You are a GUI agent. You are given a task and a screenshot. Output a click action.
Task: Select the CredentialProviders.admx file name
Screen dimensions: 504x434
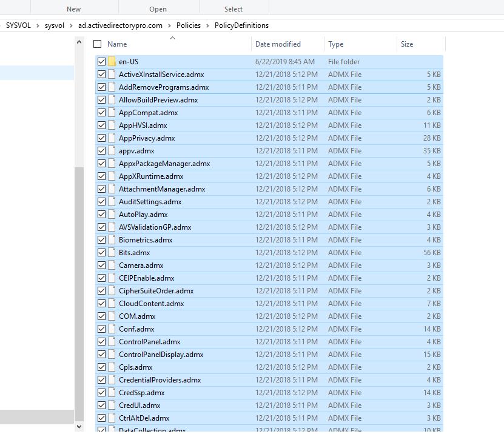pyautogui.click(x=160, y=379)
